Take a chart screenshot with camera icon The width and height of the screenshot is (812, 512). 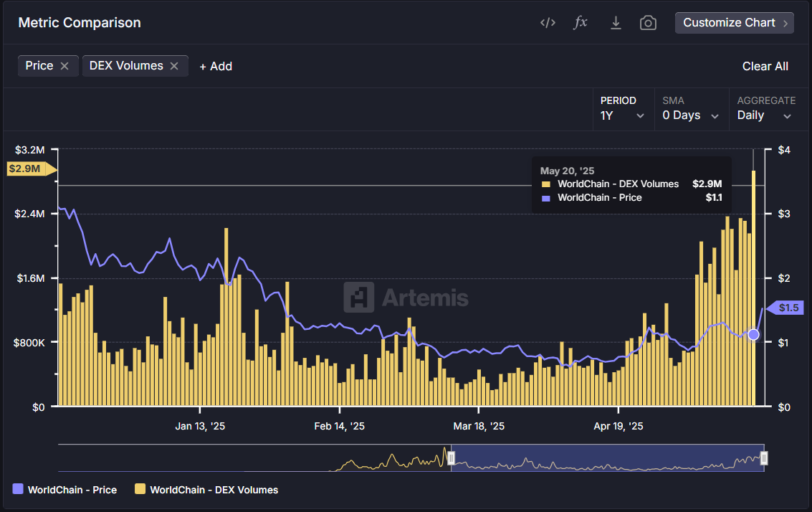(648, 23)
